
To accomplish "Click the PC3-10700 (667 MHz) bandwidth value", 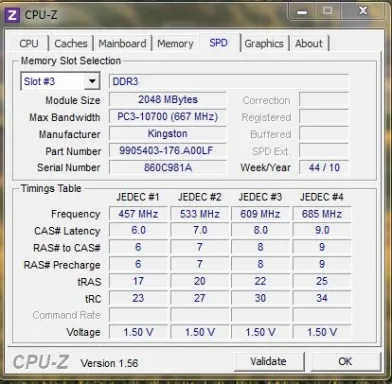I will click(x=168, y=117).
